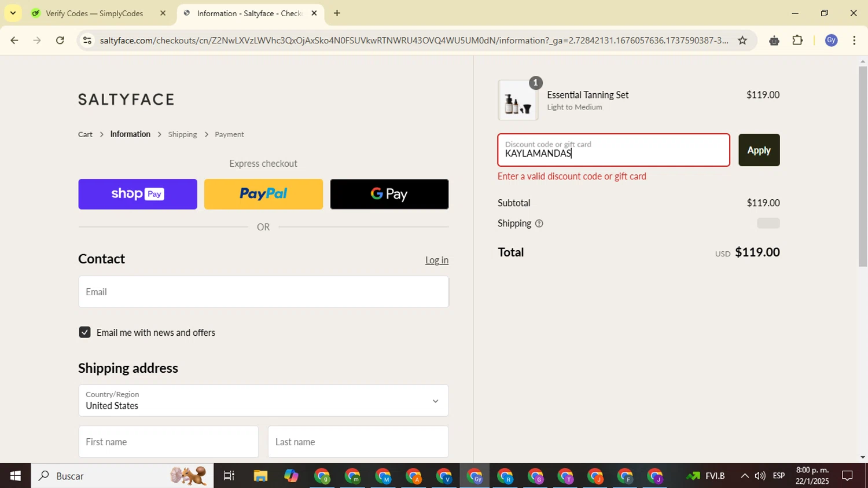The width and height of the screenshot is (868, 488).
Task: Open File Explorer from the taskbar
Action: click(260, 476)
